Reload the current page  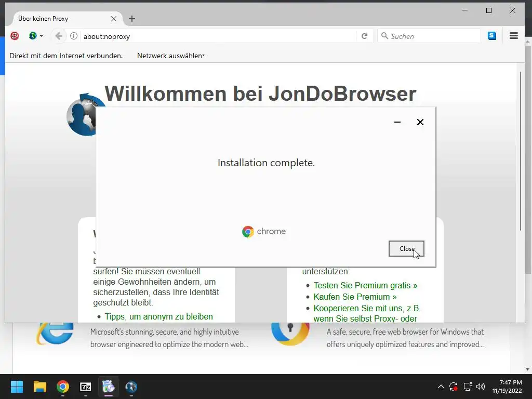tap(364, 36)
